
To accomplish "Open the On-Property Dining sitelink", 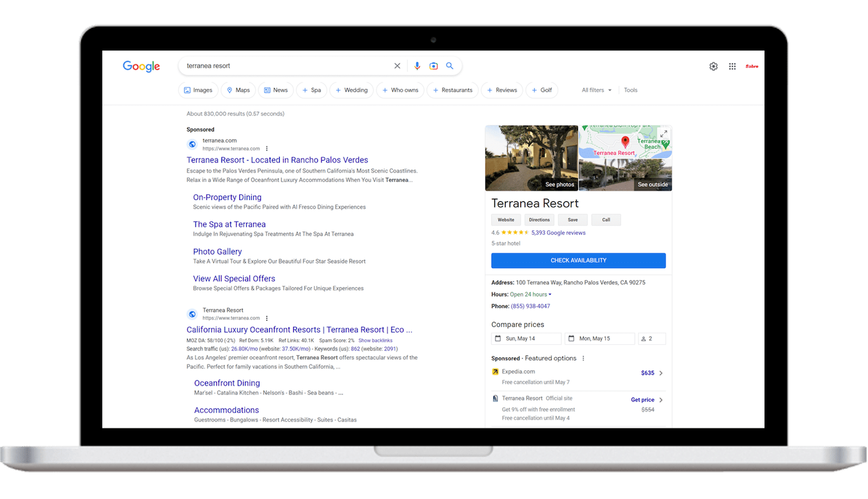I will (x=227, y=197).
